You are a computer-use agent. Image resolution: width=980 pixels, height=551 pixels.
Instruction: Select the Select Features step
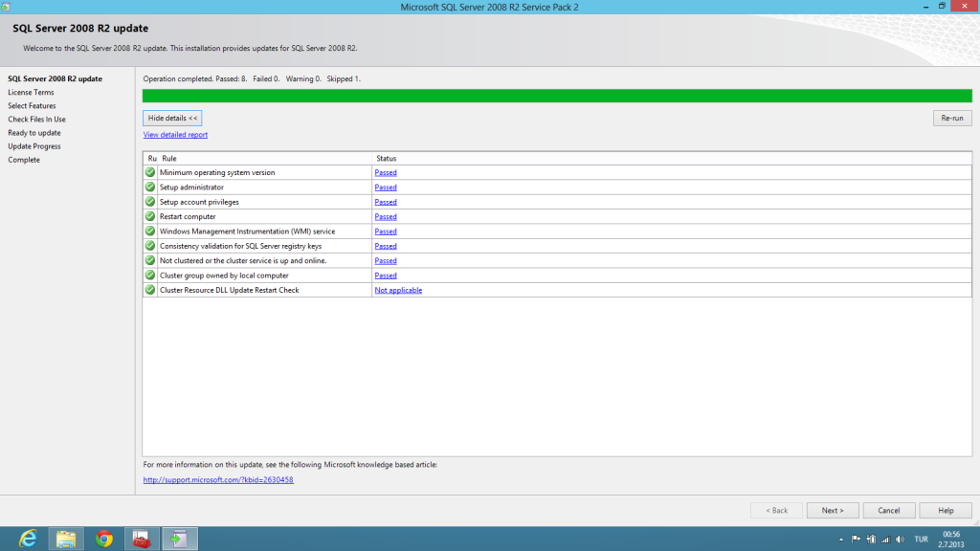(32, 105)
